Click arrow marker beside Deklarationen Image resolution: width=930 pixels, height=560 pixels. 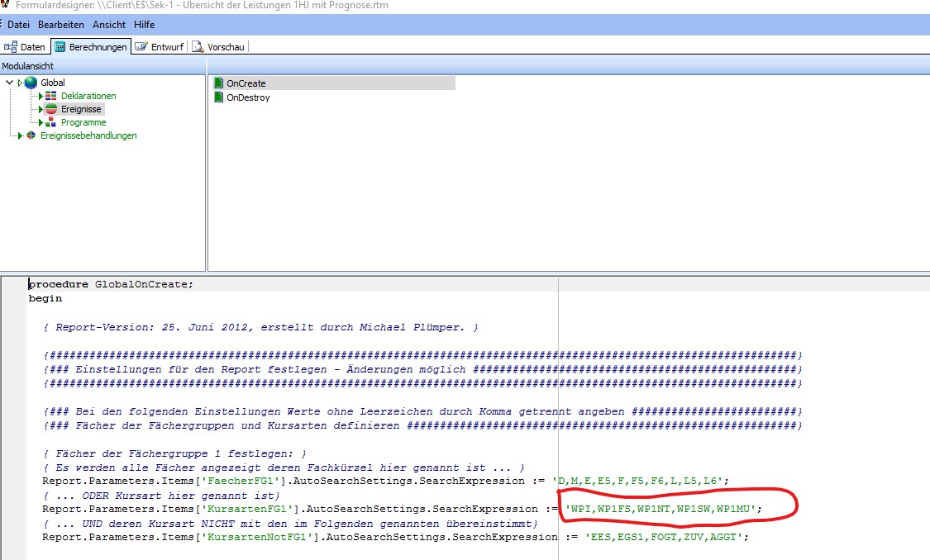(x=41, y=96)
